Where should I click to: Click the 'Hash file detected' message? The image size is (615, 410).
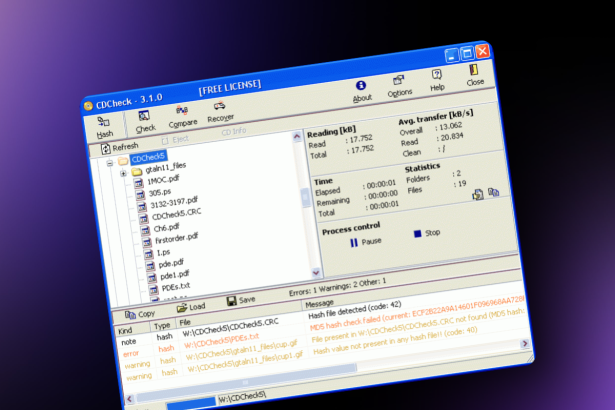(x=355, y=310)
